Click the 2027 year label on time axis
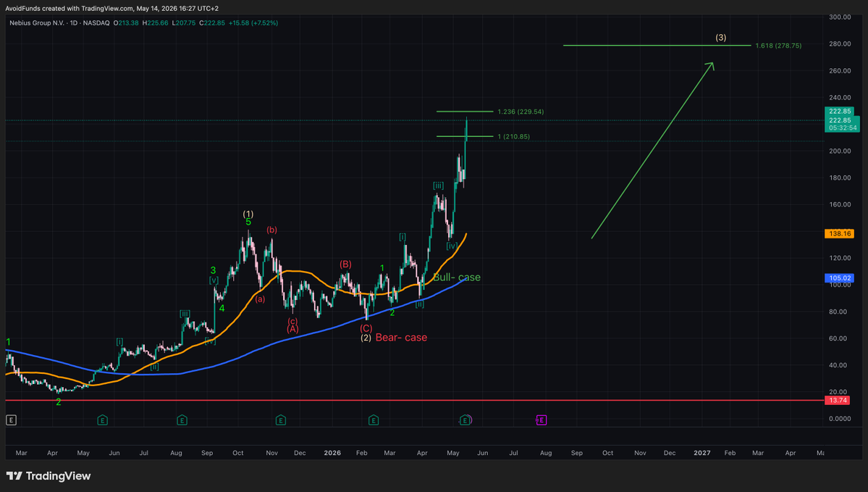The image size is (868, 492). click(702, 453)
